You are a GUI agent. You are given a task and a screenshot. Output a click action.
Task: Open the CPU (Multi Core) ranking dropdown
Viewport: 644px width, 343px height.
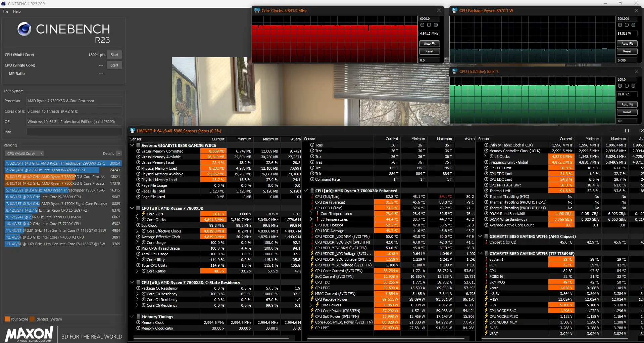tap(25, 154)
